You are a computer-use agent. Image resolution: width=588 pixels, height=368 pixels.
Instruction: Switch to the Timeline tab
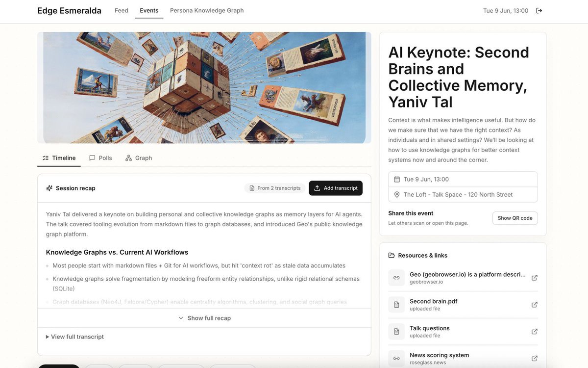point(59,158)
